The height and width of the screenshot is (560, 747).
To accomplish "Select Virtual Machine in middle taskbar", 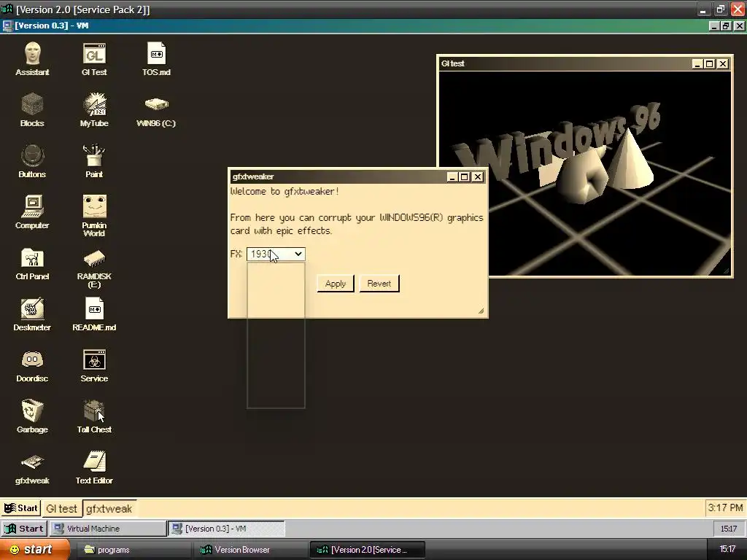I will pos(108,529).
